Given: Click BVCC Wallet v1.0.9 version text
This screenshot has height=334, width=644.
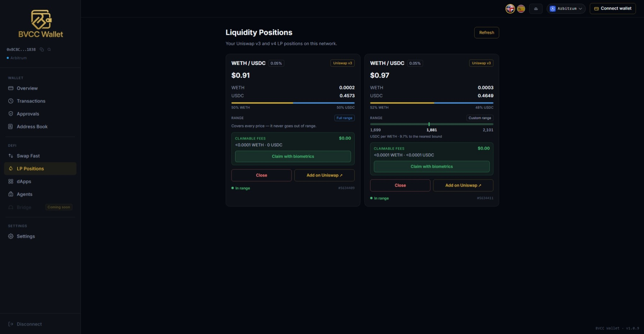Looking at the screenshot, I should pos(617,328).
